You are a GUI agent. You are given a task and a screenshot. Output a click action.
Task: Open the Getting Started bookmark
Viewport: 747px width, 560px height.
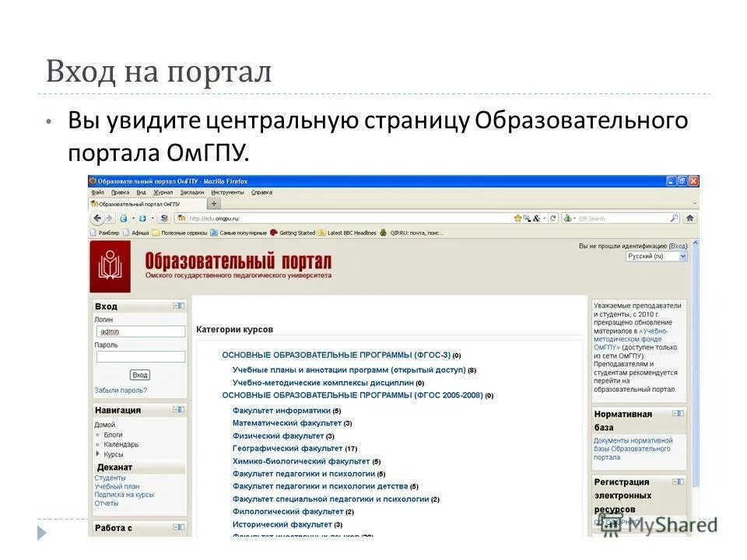[292, 233]
